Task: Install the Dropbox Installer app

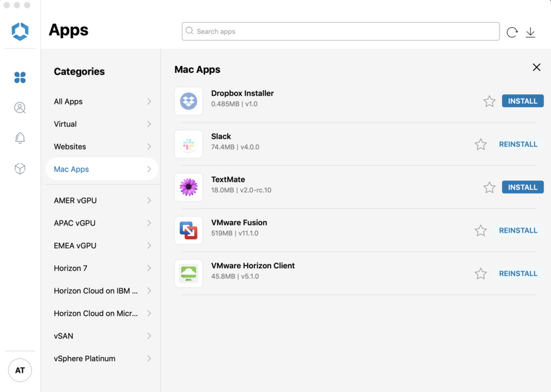Action: [x=522, y=101]
